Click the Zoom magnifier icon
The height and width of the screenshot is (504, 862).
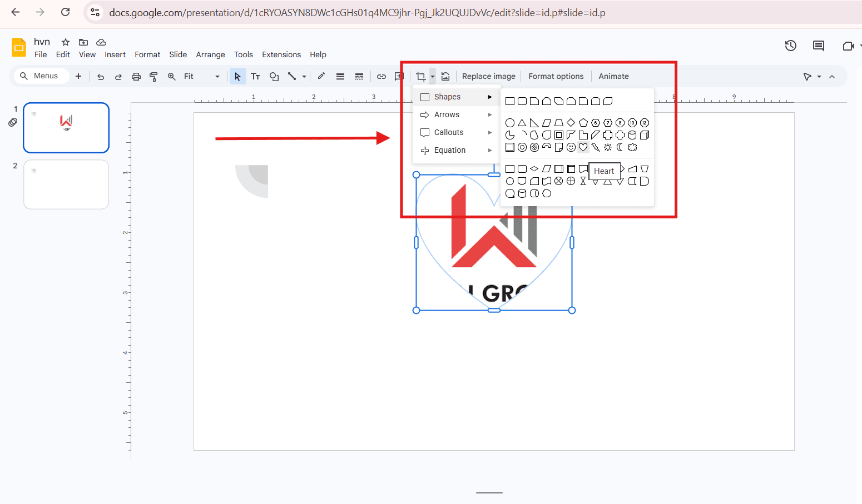(x=172, y=77)
